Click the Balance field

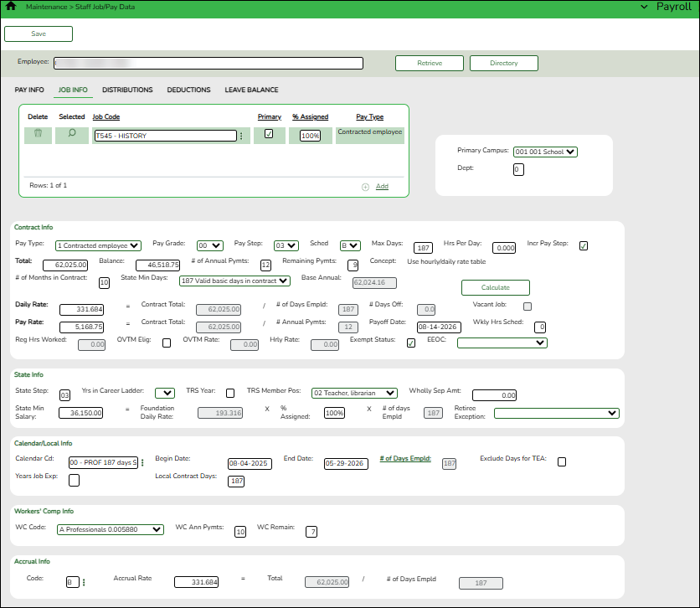pyautogui.click(x=158, y=265)
